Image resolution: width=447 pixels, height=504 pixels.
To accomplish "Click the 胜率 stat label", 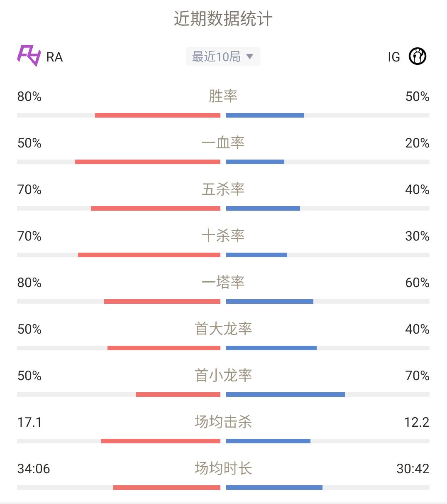I will pyautogui.click(x=223, y=96).
